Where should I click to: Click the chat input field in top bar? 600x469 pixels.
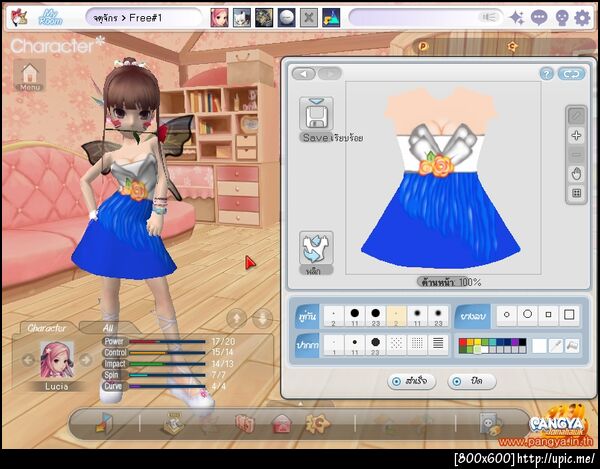pos(426,18)
